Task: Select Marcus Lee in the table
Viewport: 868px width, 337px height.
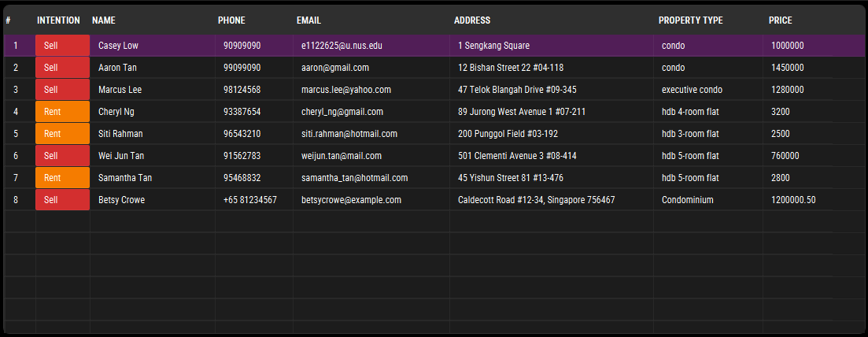Action: pyautogui.click(x=120, y=90)
